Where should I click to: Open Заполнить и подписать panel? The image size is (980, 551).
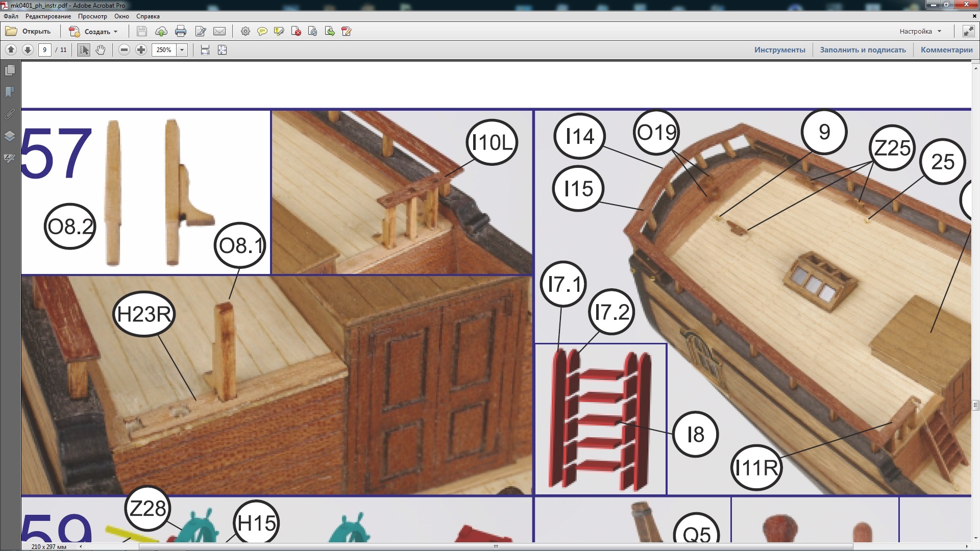pos(863,49)
